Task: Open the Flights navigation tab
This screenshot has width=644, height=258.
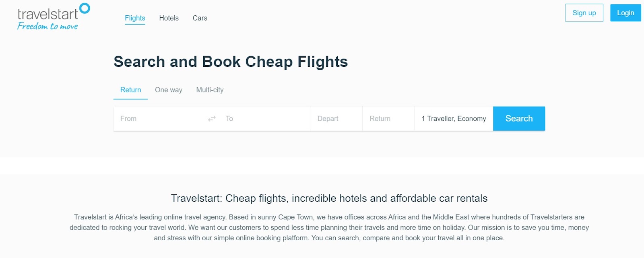Action: (135, 18)
